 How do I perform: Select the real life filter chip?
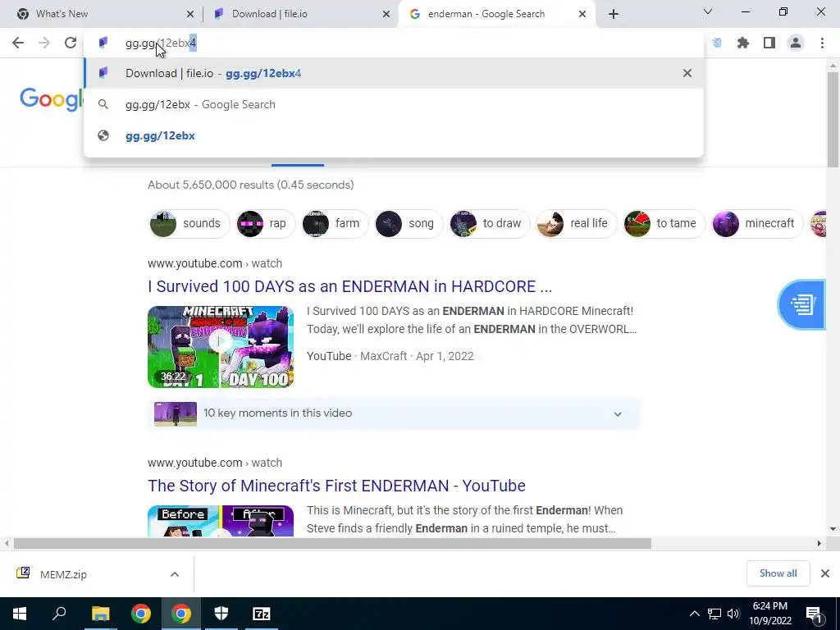[577, 223]
